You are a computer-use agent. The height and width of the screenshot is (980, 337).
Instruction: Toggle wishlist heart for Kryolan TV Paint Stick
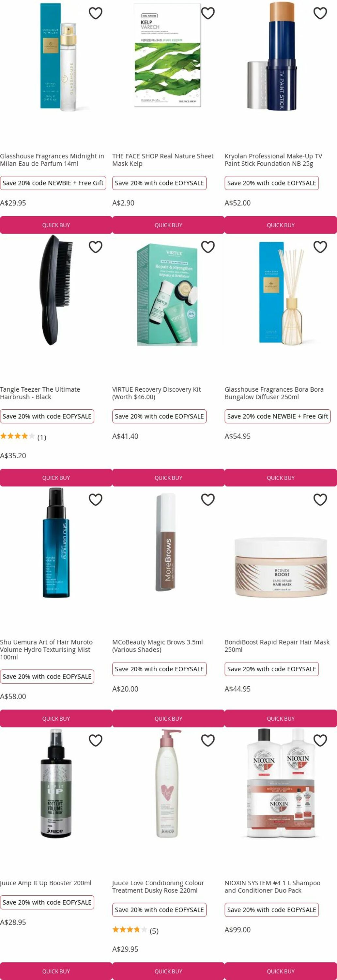tap(320, 13)
